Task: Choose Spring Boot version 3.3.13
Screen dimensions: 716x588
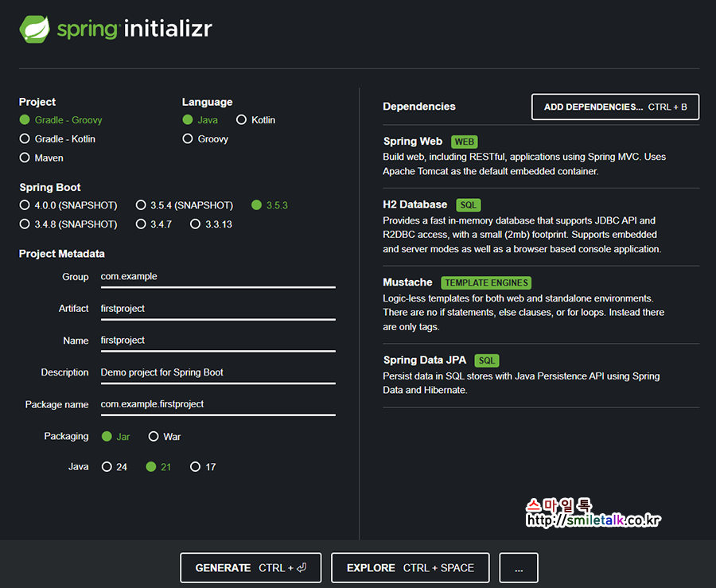Action: click(212, 224)
